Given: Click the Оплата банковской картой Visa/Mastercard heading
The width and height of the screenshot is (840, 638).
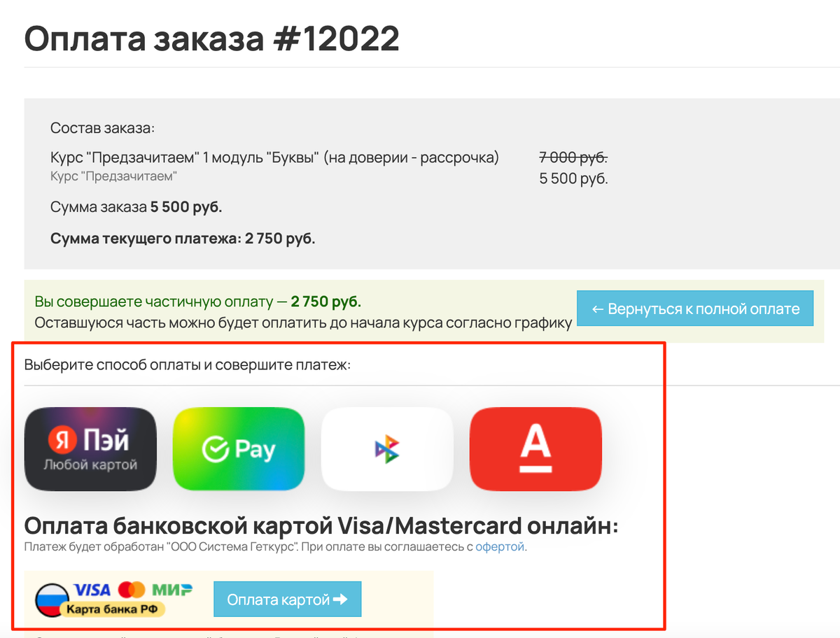Looking at the screenshot, I should [321, 525].
